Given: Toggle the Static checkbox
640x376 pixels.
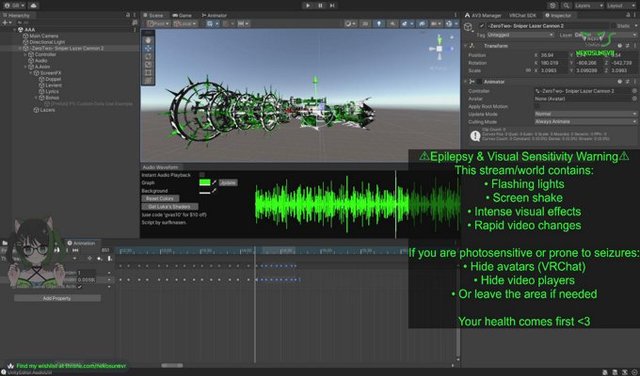Looking at the screenshot, I should (613, 26).
